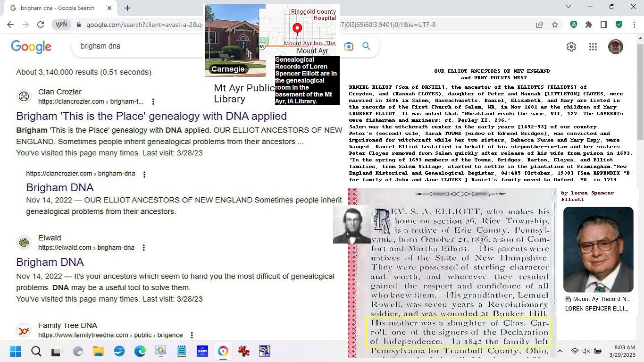This screenshot has height=362, width=644.
Task: Open the Elwald 'Brigham DNA' result link
Action: [50, 262]
